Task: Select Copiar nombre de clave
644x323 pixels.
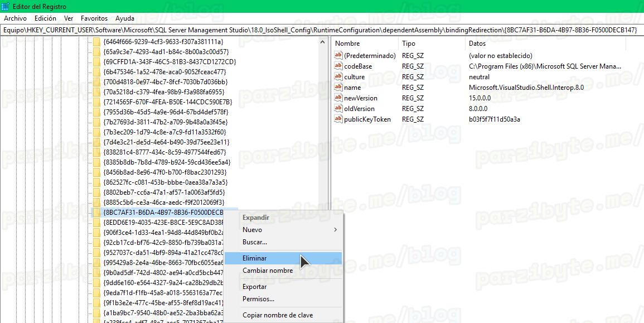Action: point(284,315)
